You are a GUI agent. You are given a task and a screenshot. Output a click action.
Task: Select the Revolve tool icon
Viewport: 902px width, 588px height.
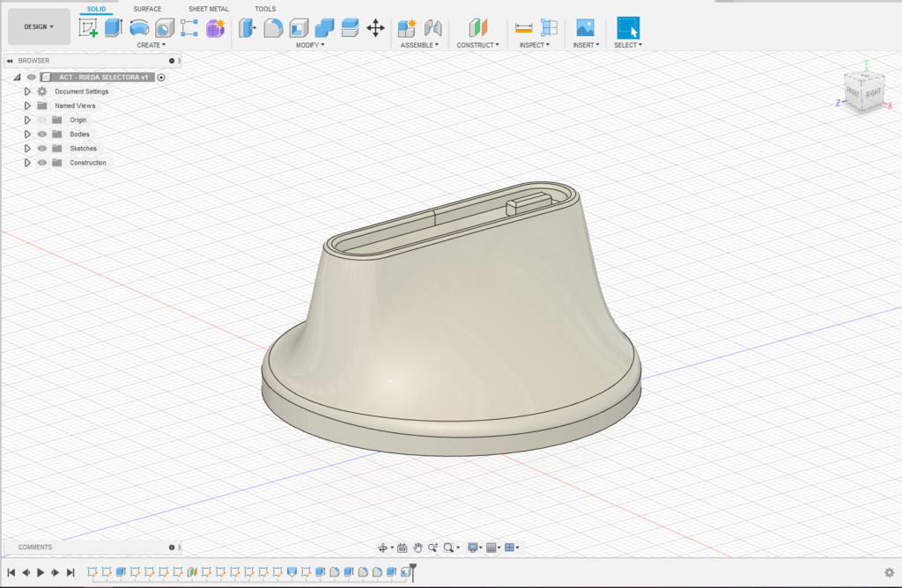pyautogui.click(x=139, y=28)
